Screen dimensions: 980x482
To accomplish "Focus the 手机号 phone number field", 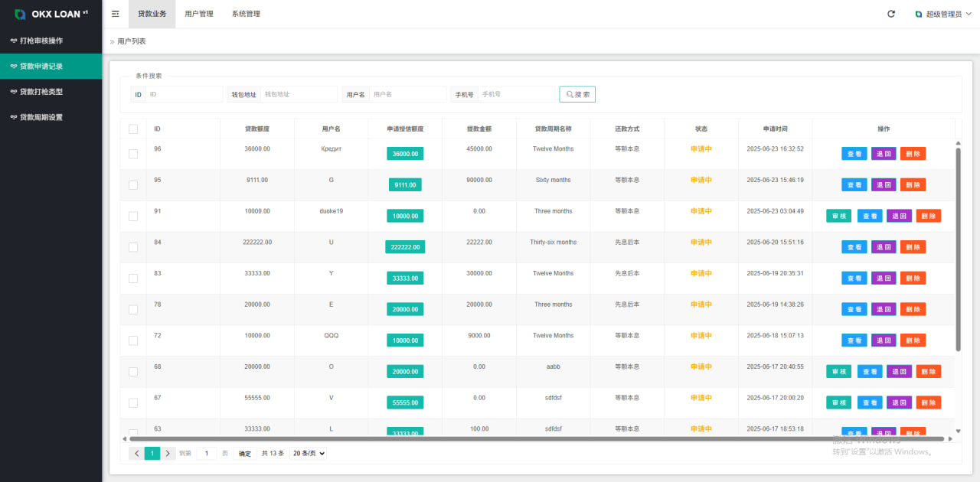I will click(516, 94).
